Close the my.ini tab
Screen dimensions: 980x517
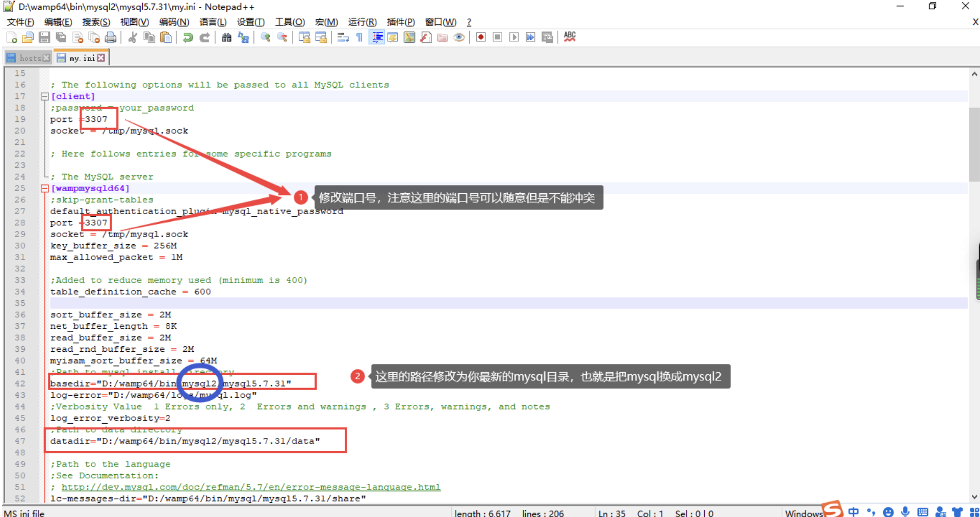(x=101, y=58)
